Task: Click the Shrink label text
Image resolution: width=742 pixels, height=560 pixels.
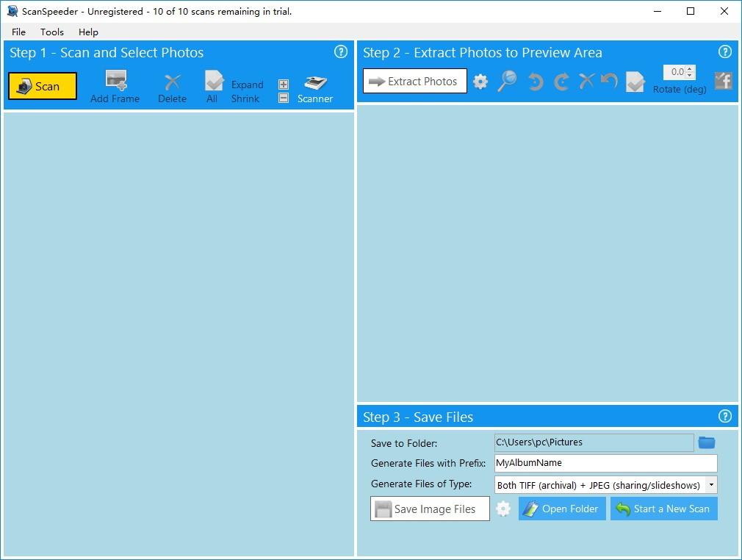Action: 245,98
